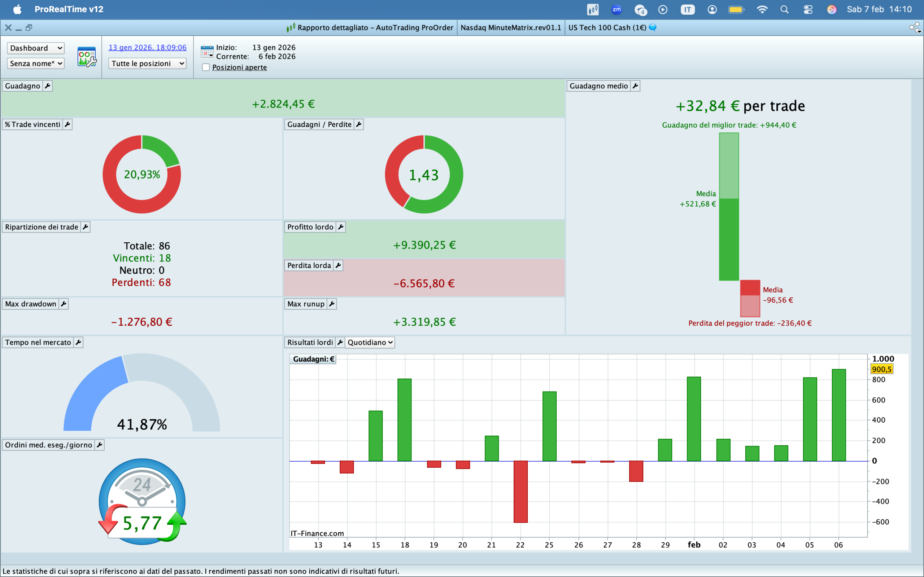This screenshot has width=924, height=577.
Task: Toggle the IT keyboard input source
Action: tap(687, 9)
